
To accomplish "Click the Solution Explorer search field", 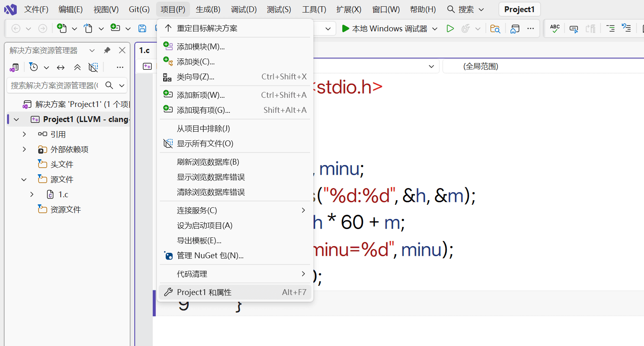I will point(54,85).
